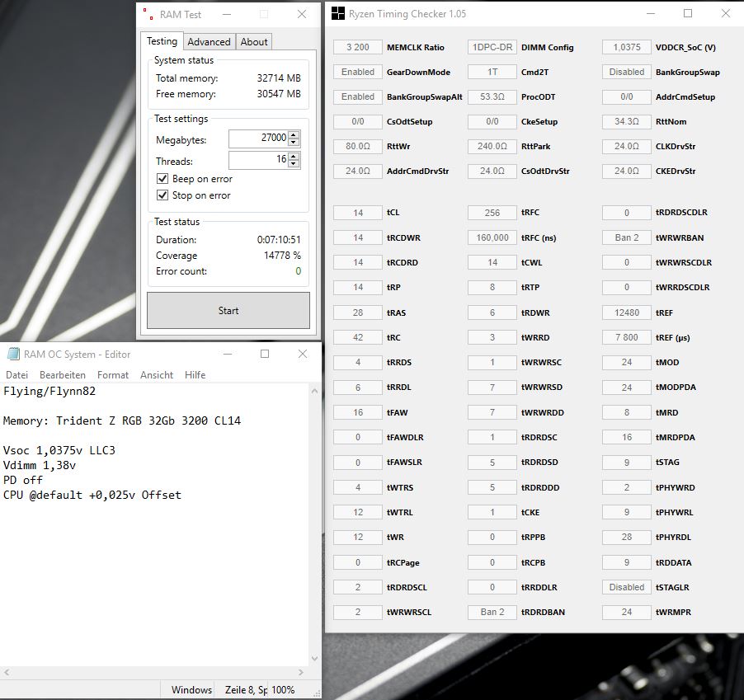Click the GearDownMode Enabled value
744x700 pixels.
click(358, 72)
